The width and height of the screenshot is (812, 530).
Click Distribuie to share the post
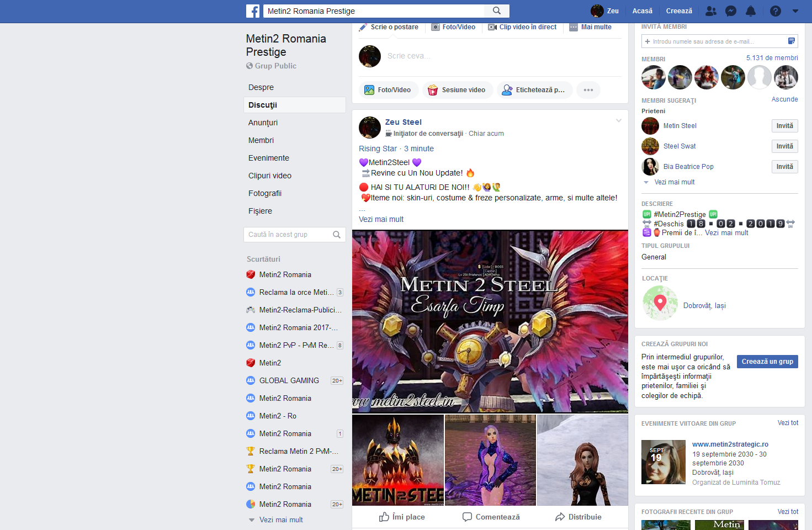pyautogui.click(x=578, y=517)
